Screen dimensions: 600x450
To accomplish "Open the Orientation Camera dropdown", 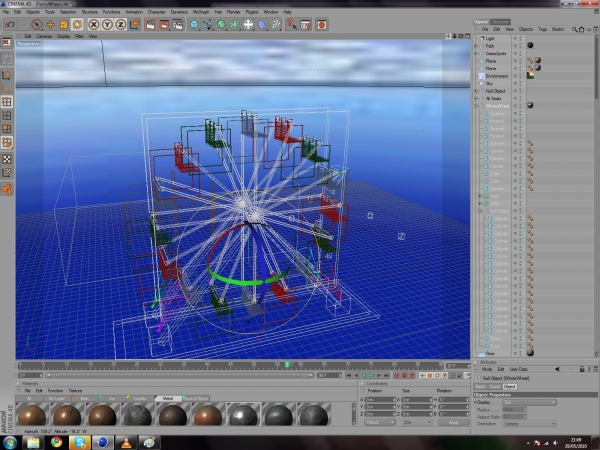I will tap(530, 424).
